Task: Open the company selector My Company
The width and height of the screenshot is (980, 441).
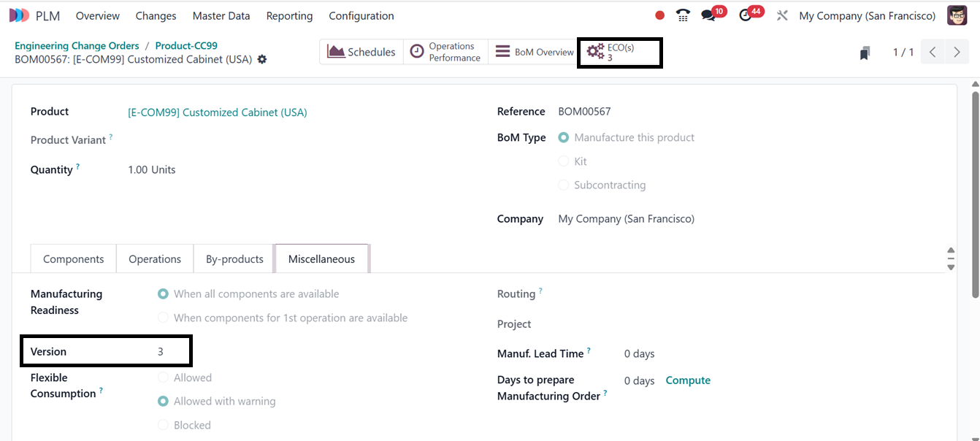Action: (x=867, y=15)
